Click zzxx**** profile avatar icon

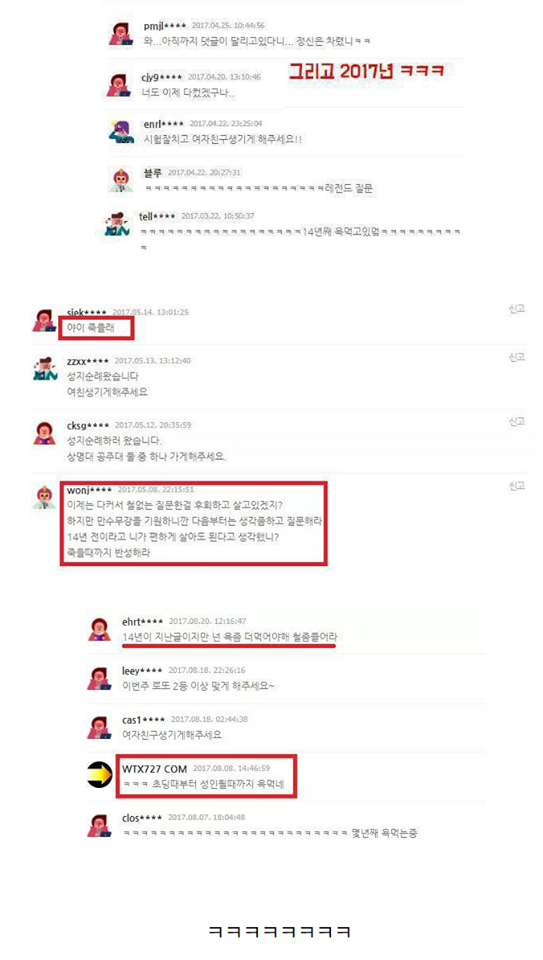pyautogui.click(x=45, y=369)
